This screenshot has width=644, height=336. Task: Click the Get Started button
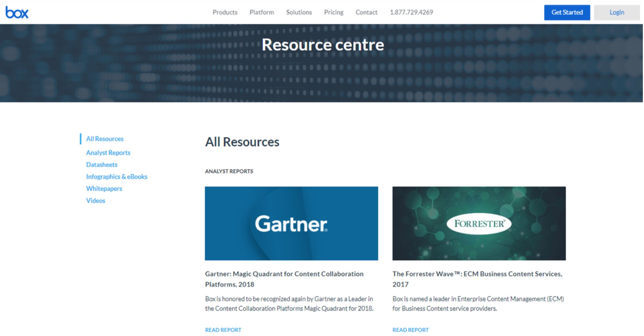(x=567, y=12)
